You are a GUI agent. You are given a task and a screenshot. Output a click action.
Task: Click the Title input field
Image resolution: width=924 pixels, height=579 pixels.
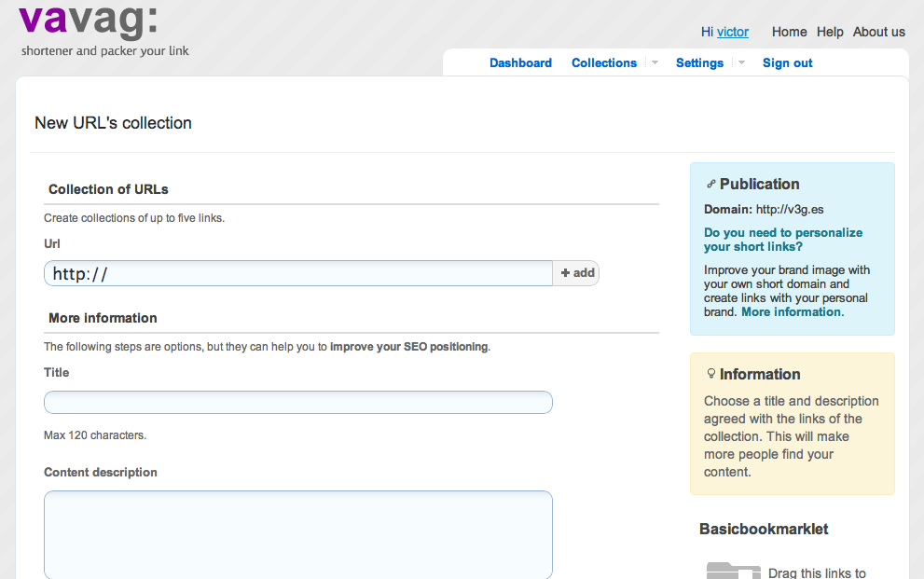(297, 402)
